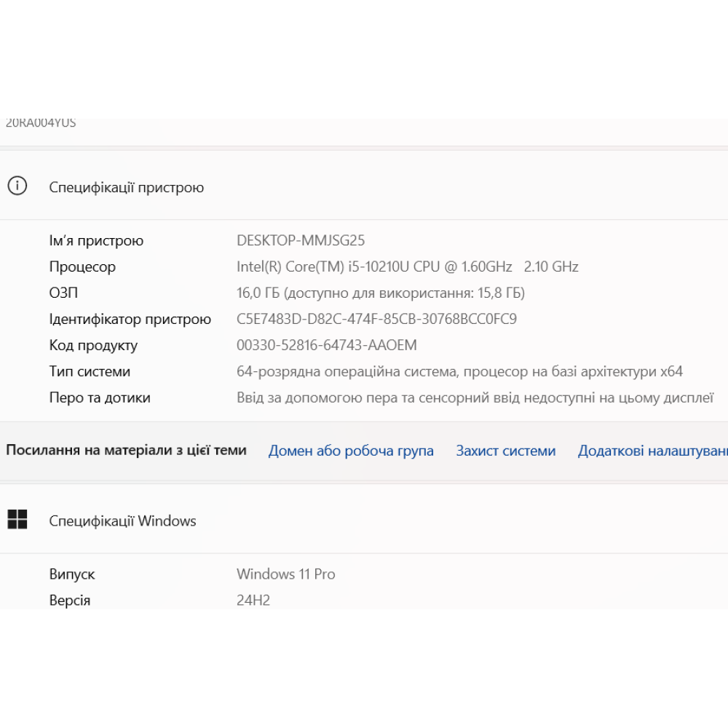Click the 24H2 version value
Image resolution: width=728 pixels, height=728 pixels.
253,600
